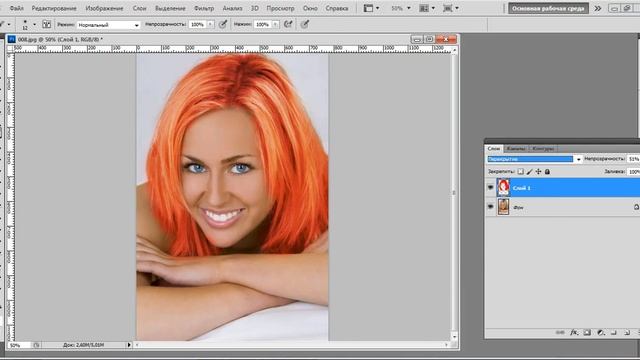The height and width of the screenshot is (360, 640).
Task: Click the brush Непрозрачность value field
Action: pyautogui.click(x=198, y=24)
